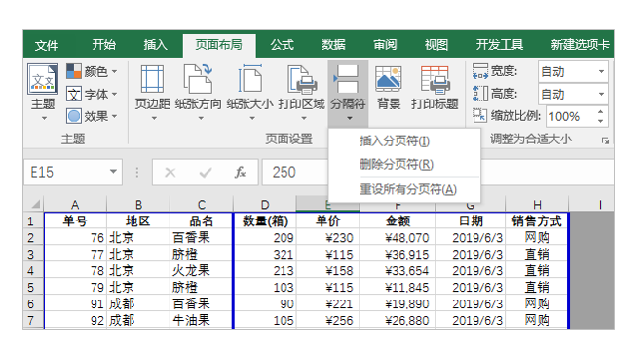Image resolution: width=644 pixels, height=360 pixels.
Task: Click the 缩放比例 scale icon
Action: point(479,116)
